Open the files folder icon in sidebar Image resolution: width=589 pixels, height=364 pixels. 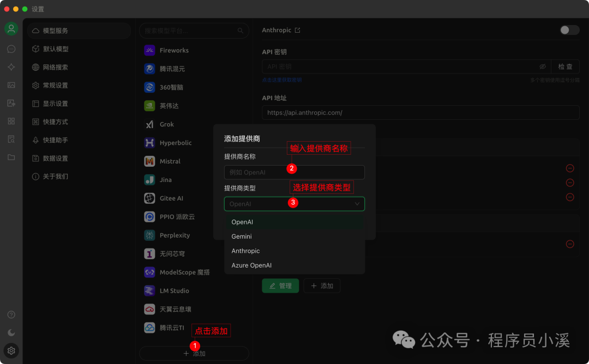[11, 157]
